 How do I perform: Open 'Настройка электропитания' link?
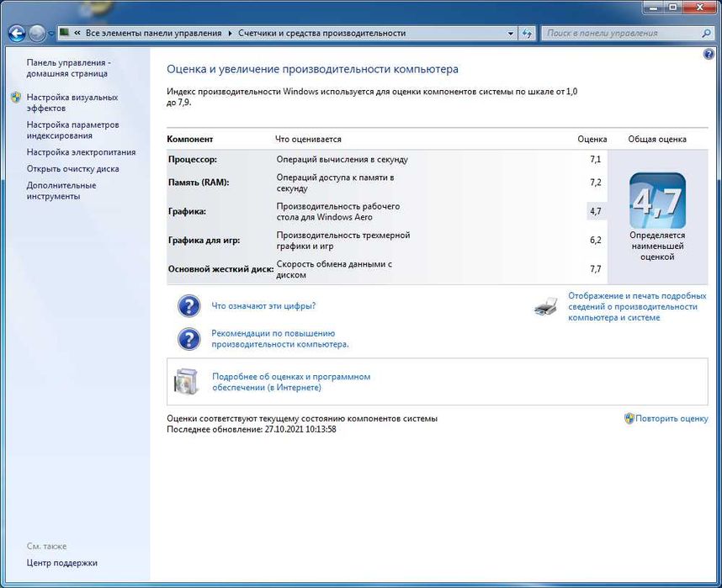[x=81, y=152]
